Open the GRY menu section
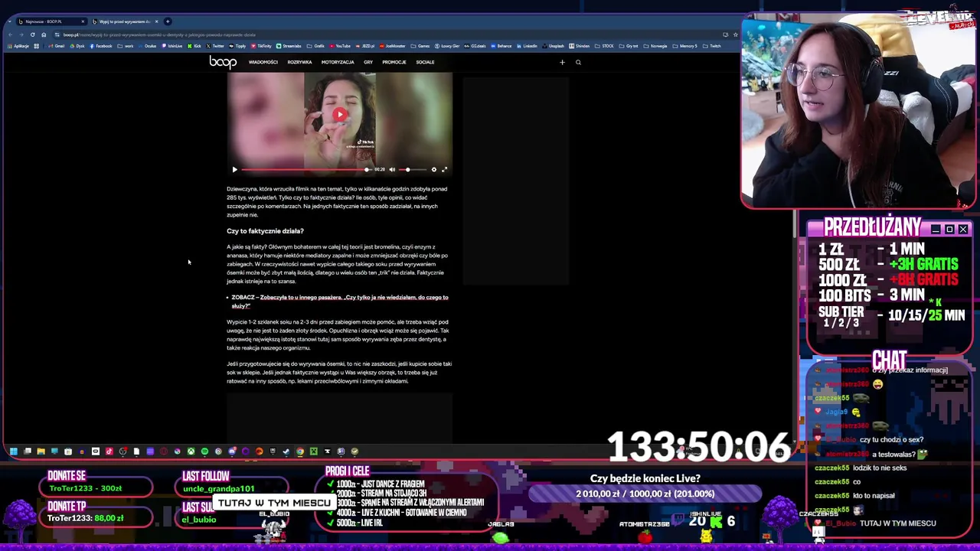The height and width of the screenshot is (551, 980). tap(368, 62)
